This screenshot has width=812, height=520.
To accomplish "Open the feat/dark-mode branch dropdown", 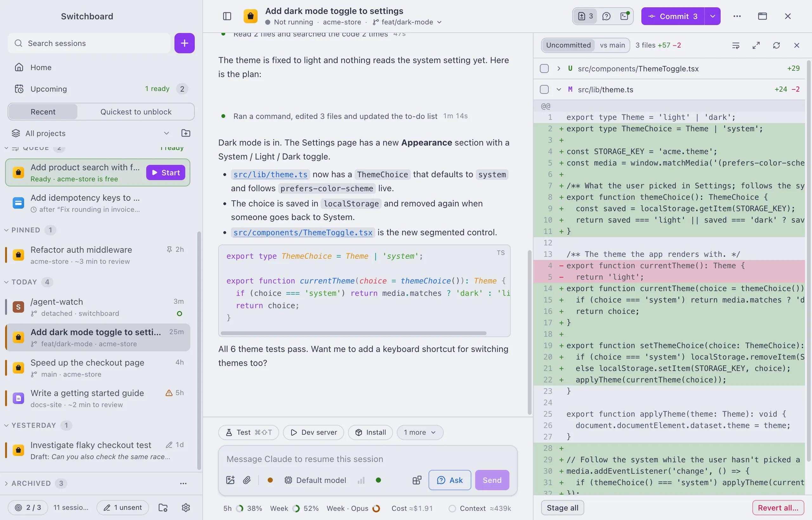I will click(x=407, y=22).
